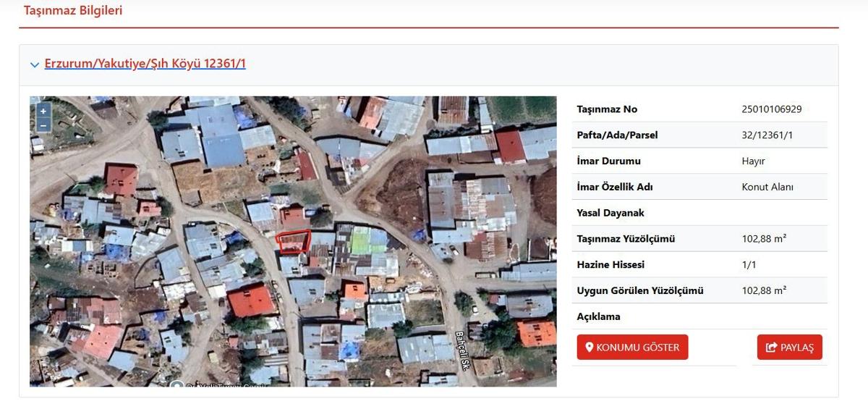Click the Konut Alanı value
The height and width of the screenshot is (404, 868).
(x=767, y=187)
